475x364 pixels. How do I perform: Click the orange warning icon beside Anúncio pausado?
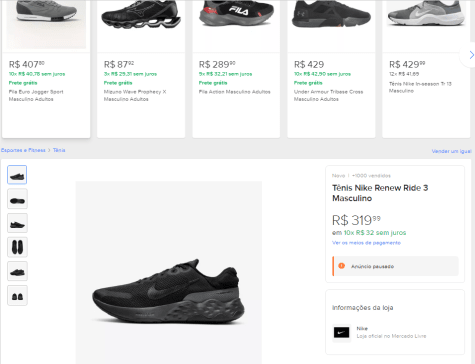pos(341,266)
